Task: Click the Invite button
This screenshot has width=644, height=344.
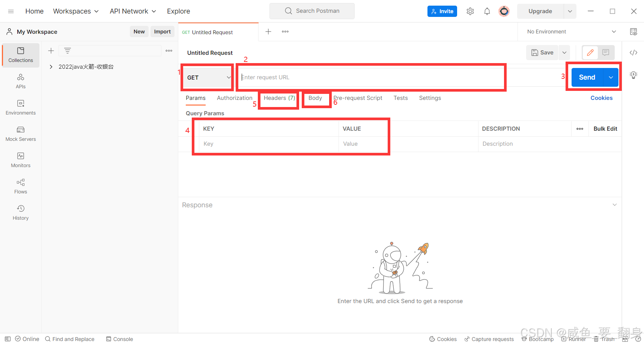Action: click(x=442, y=11)
